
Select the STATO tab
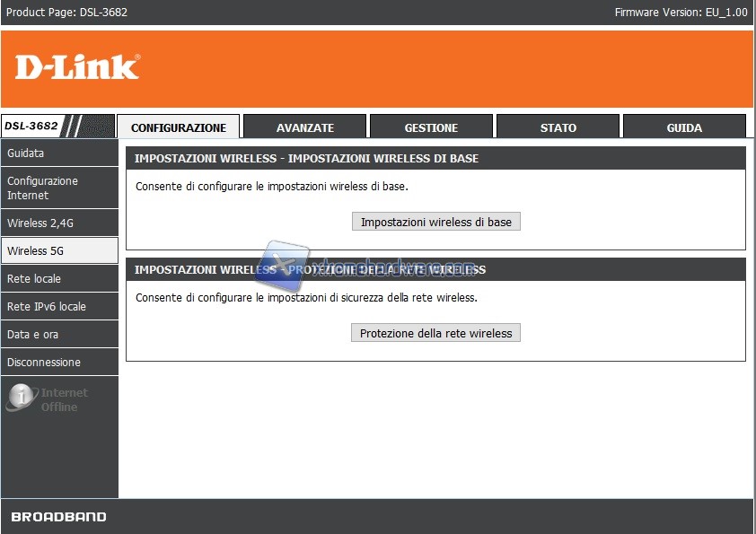pyautogui.click(x=558, y=127)
